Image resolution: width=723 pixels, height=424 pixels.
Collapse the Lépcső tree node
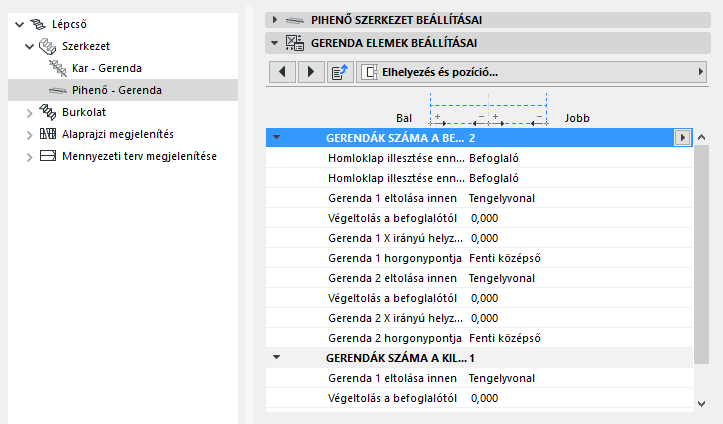point(19,24)
